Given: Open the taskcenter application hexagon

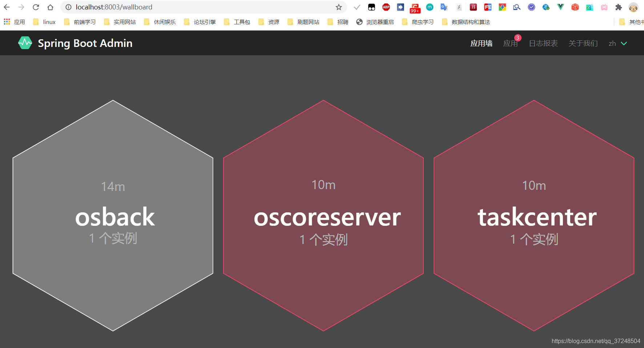Looking at the screenshot, I should point(534,215).
